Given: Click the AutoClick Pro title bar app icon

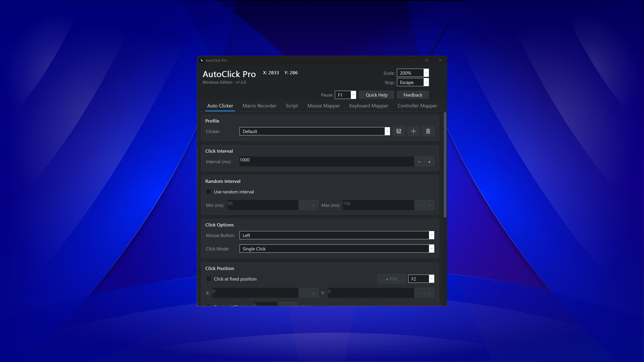Looking at the screenshot, I should point(202,60).
